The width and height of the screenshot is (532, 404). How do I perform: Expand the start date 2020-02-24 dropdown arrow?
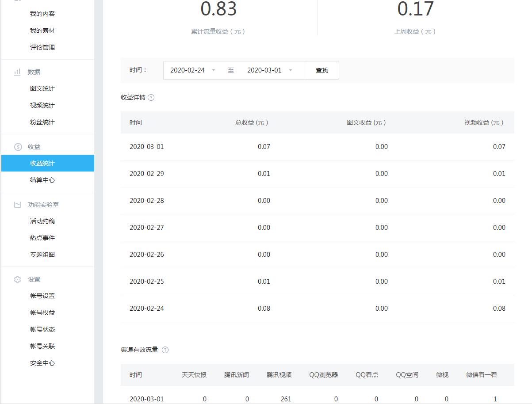pyautogui.click(x=214, y=70)
